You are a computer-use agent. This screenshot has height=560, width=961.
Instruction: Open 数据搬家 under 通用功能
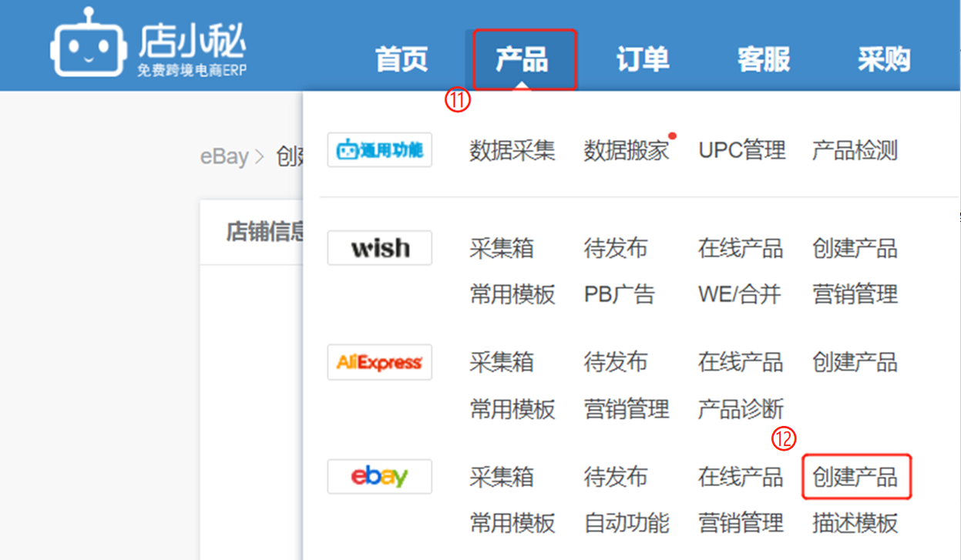[627, 150]
